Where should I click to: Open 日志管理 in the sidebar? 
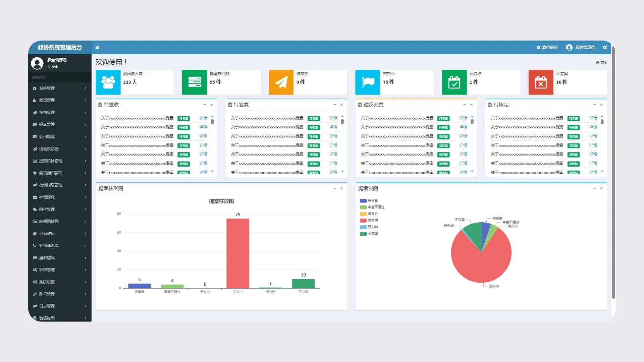coord(47,306)
